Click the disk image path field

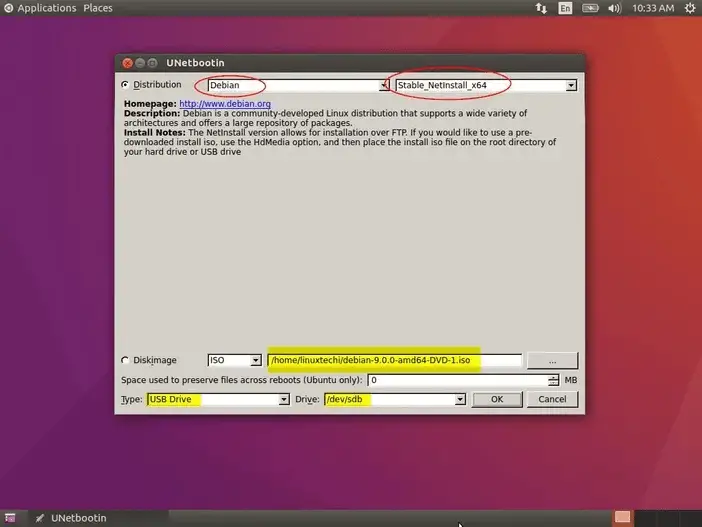click(x=394, y=360)
